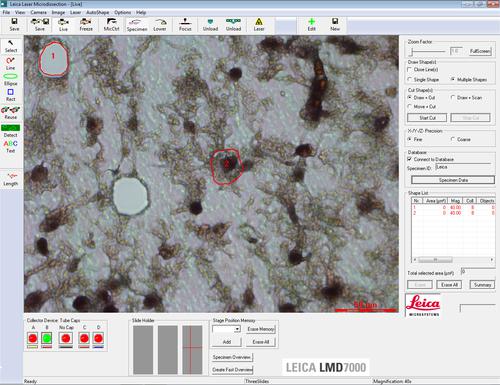The image size is (500, 385).
Task: Click the Specimen Overview button
Action: (x=232, y=357)
